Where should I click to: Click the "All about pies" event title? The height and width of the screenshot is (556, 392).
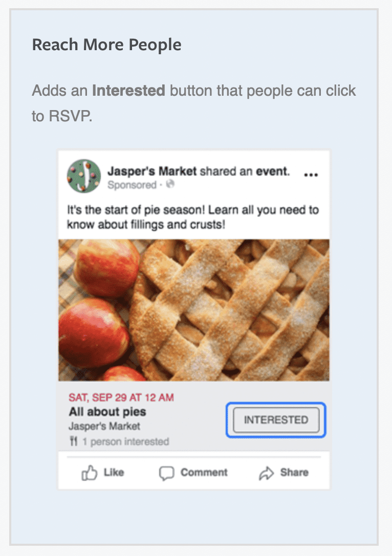tap(107, 412)
